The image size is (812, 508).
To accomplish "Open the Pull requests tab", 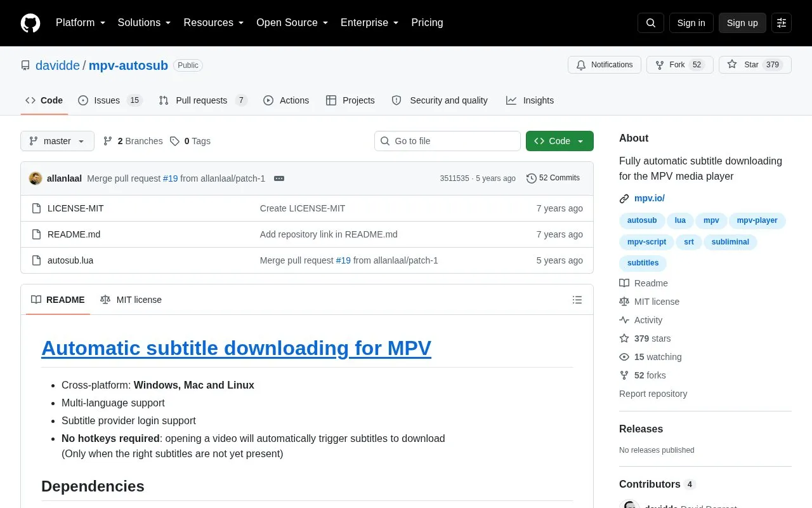I will [203, 100].
